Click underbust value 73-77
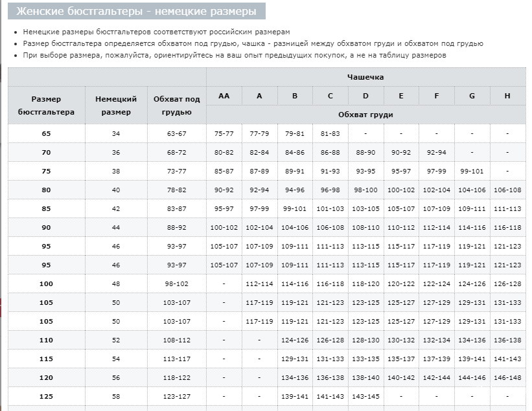The image size is (532, 411). pos(177,171)
